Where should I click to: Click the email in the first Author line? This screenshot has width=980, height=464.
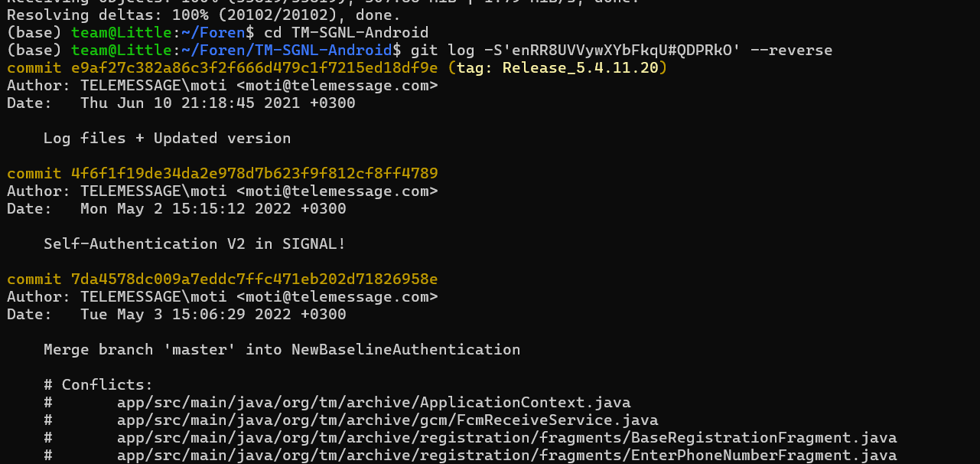pyautogui.click(x=337, y=86)
